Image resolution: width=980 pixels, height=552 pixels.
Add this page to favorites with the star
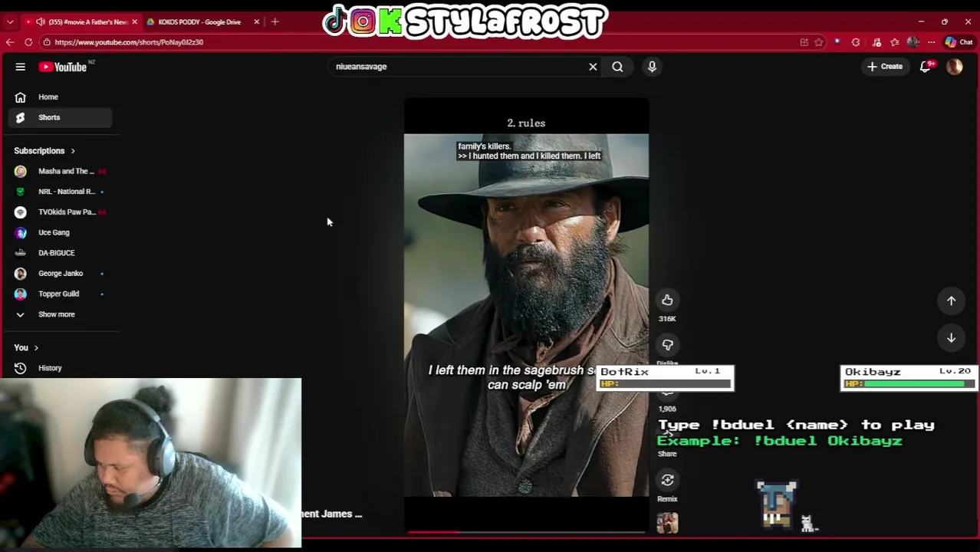[820, 42]
